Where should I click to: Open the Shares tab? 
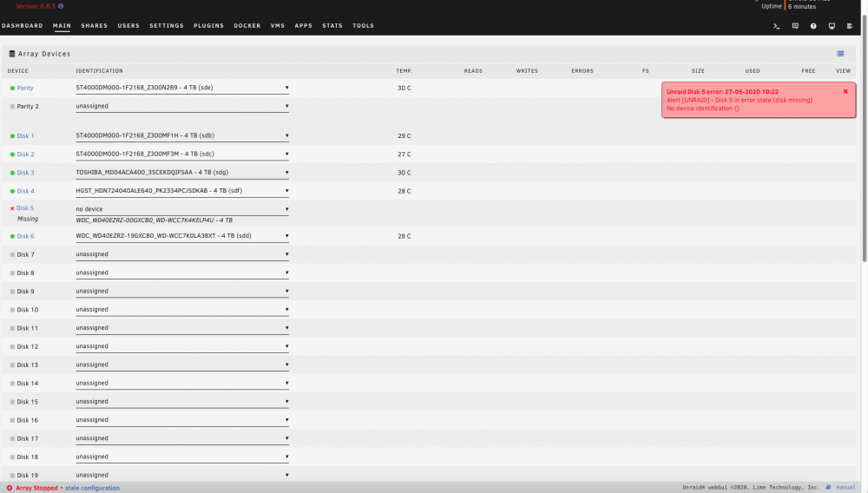pyautogui.click(x=94, y=26)
